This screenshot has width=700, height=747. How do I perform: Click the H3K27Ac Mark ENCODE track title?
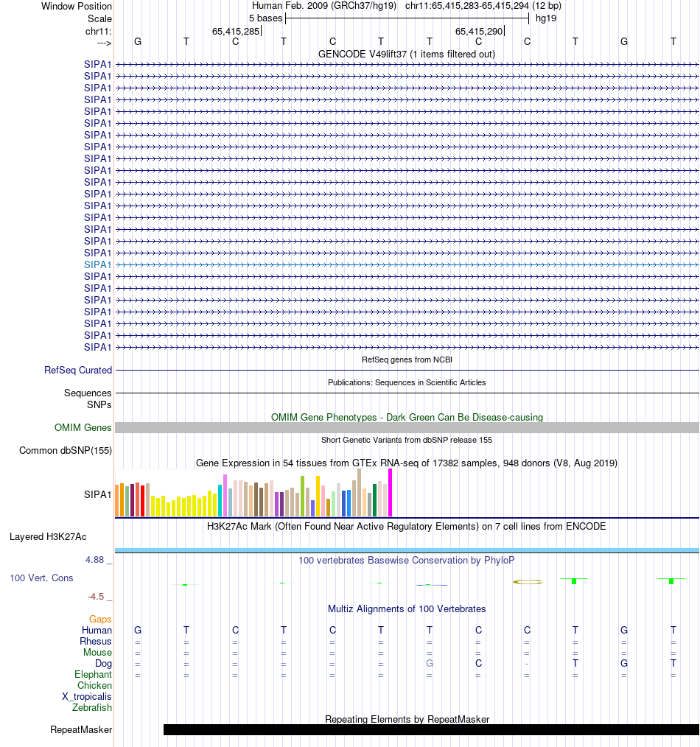click(407, 527)
